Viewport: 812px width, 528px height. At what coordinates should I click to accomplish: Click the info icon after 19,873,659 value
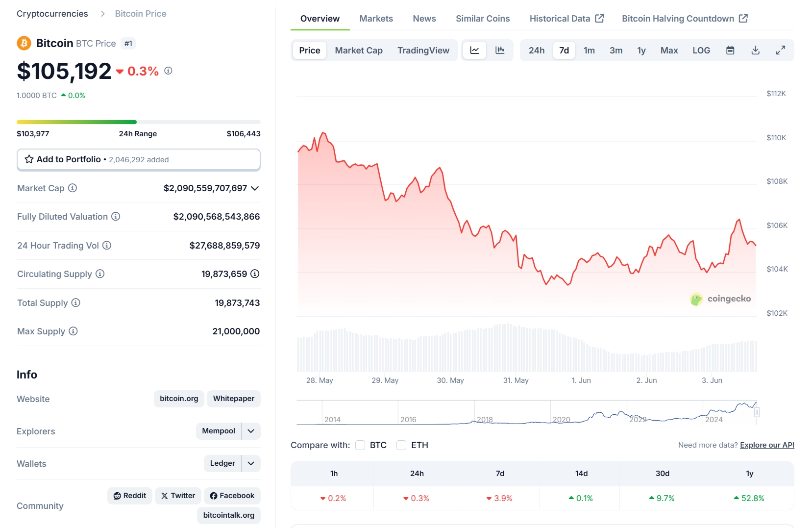click(x=255, y=274)
